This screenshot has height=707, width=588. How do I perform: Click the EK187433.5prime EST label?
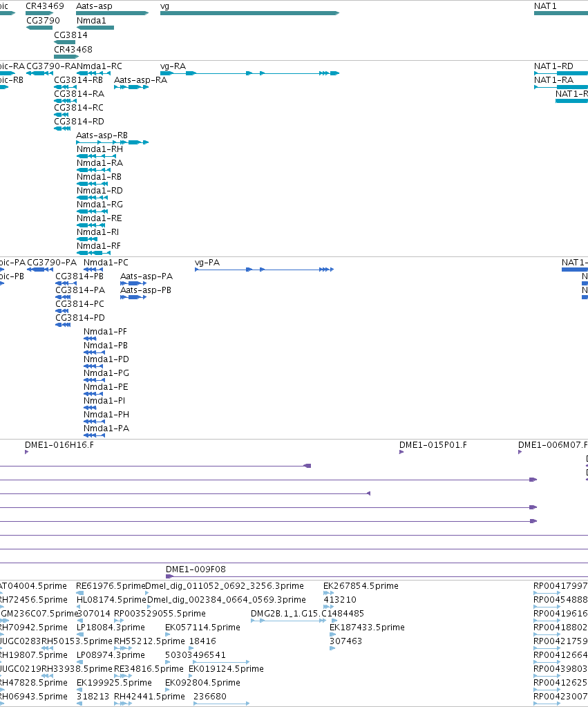click(367, 628)
